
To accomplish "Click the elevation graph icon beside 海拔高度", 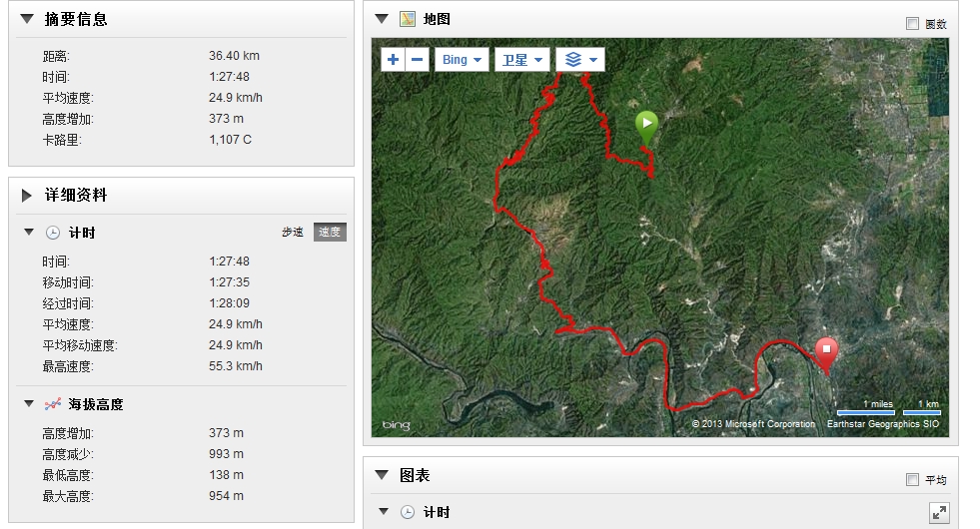I will 53,404.
